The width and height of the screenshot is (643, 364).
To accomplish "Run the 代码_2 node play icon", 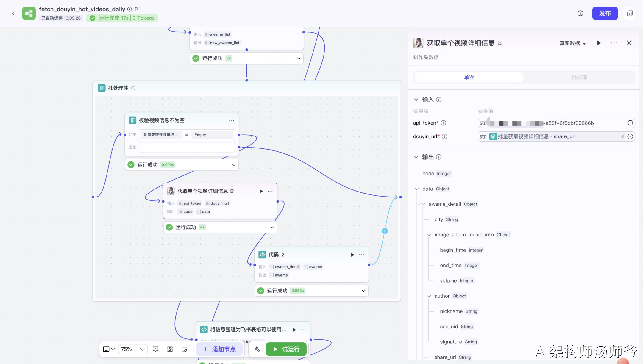I will tap(352, 255).
